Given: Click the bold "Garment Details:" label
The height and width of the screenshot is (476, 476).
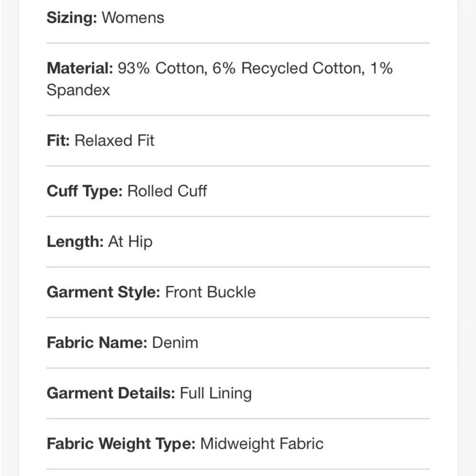Looking at the screenshot, I should click(111, 393).
